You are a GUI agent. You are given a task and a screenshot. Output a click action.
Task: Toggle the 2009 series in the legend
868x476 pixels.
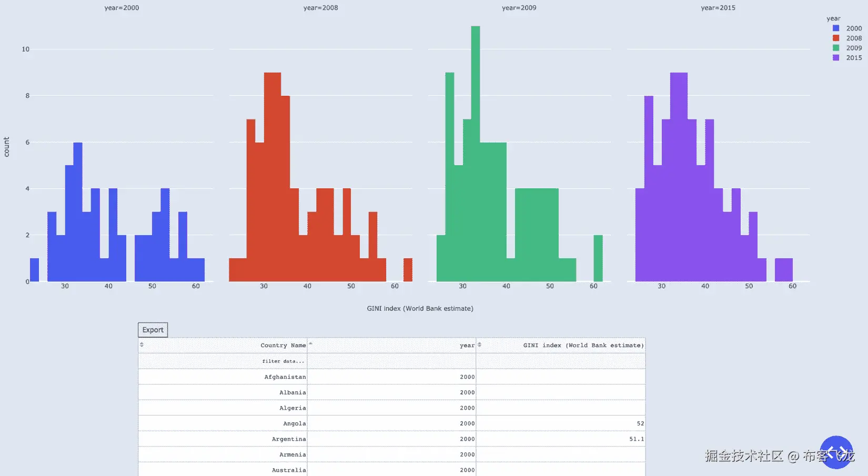(847, 48)
